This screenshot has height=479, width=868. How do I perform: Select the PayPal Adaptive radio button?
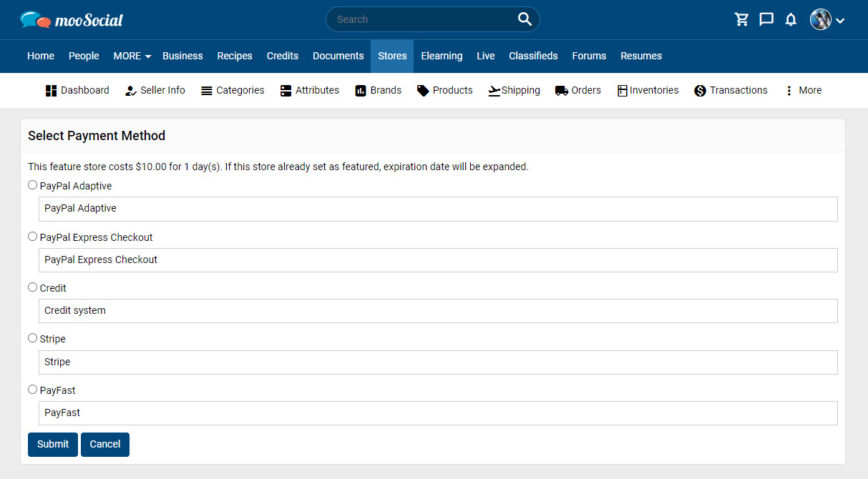coord(32,185)
